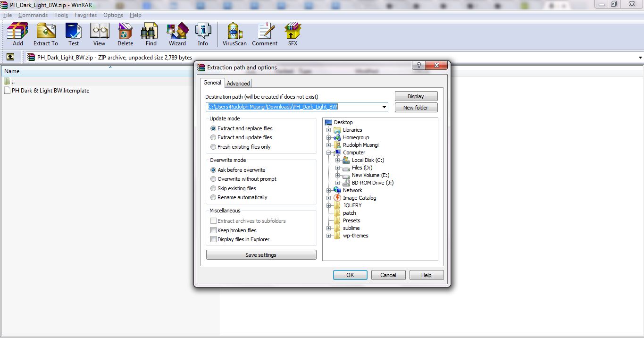The image size is (644, 338).
Task: Expand the Homegroup tree node
Action: 329,137
